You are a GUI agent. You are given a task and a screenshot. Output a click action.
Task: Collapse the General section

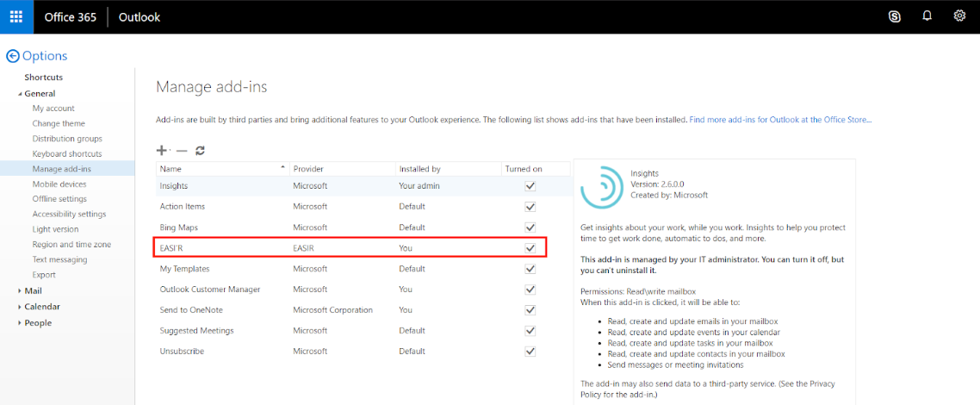tap(20, 94)
